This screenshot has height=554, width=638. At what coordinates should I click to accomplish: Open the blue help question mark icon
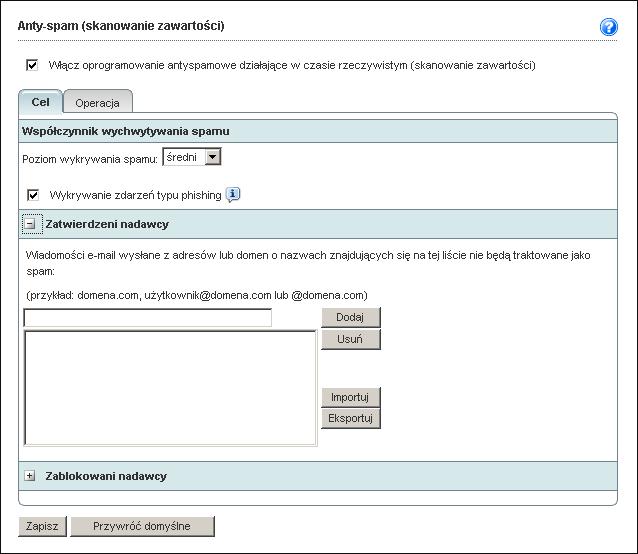click(608, 27)
